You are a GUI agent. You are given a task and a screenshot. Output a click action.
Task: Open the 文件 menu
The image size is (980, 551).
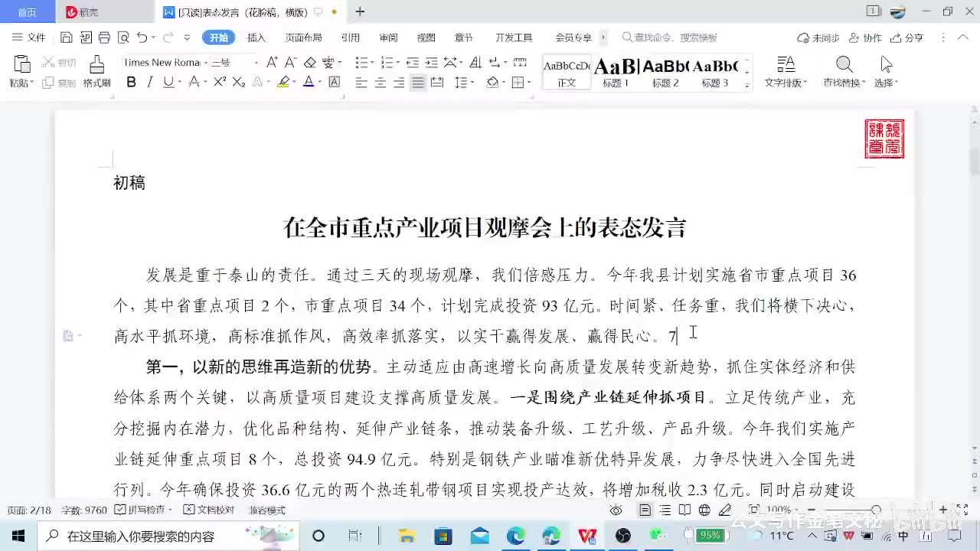tap(29, 37)
